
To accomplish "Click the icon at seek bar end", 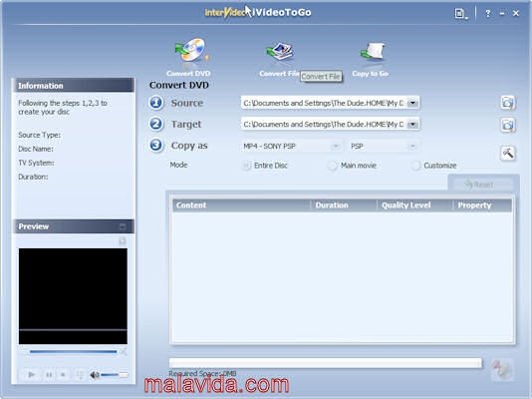I will pyautogui.click(x=124, y=352).
